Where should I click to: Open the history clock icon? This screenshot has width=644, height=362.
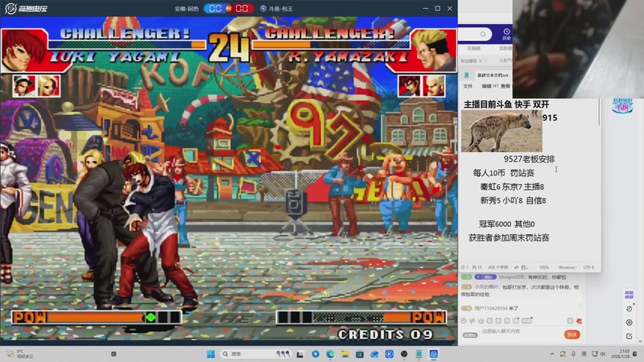pos(506,31)
